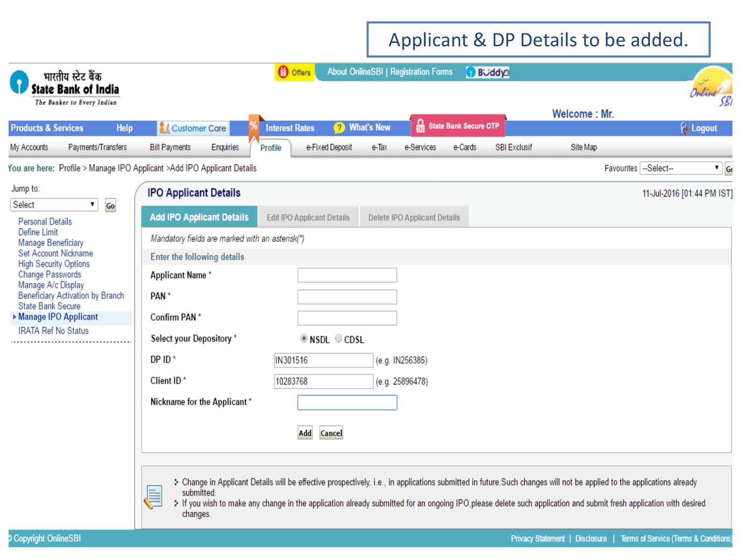
Task: Switch to Delete IPO Applicant Details tab
Action: point(414,217)
